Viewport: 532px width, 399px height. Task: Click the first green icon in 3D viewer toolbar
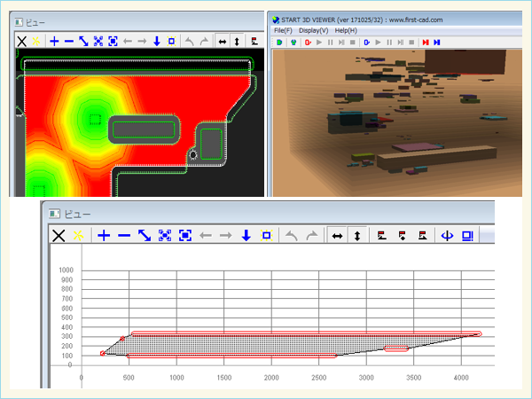point(278,42)
